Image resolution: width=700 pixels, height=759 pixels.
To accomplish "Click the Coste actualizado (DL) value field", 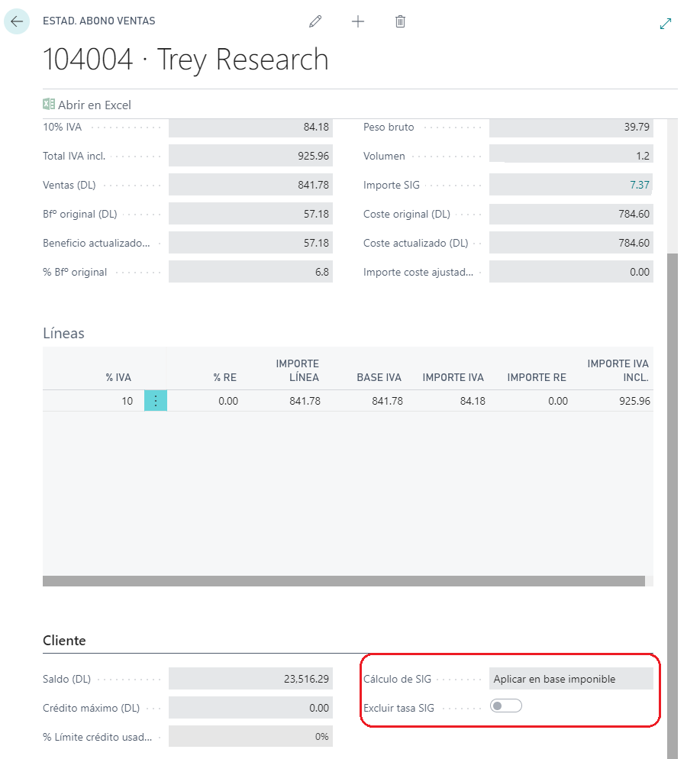I will coord(571,243).
